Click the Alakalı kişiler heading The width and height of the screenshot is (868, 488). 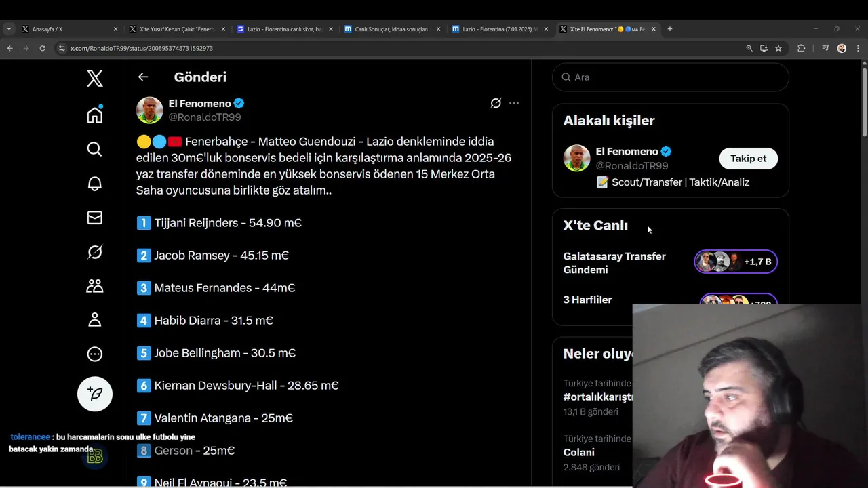point(609,121)
